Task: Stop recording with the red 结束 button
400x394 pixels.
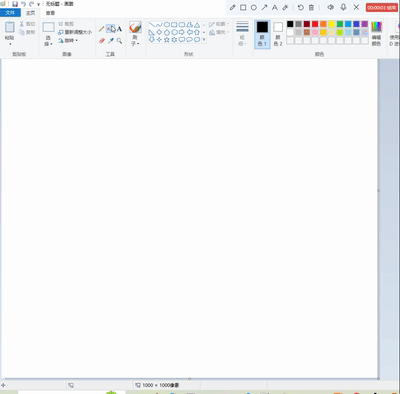Action: click(382, 7)
